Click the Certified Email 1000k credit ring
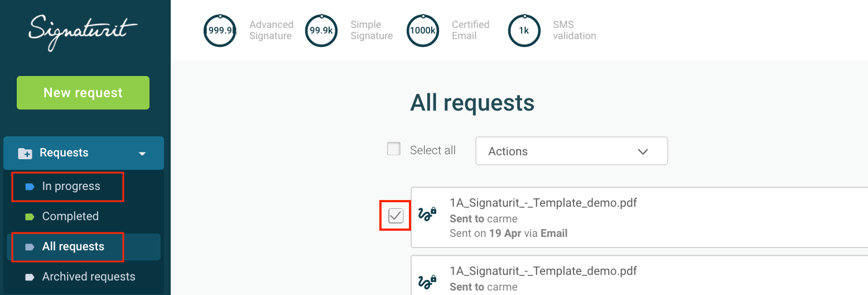 click(x=423, y=31)
